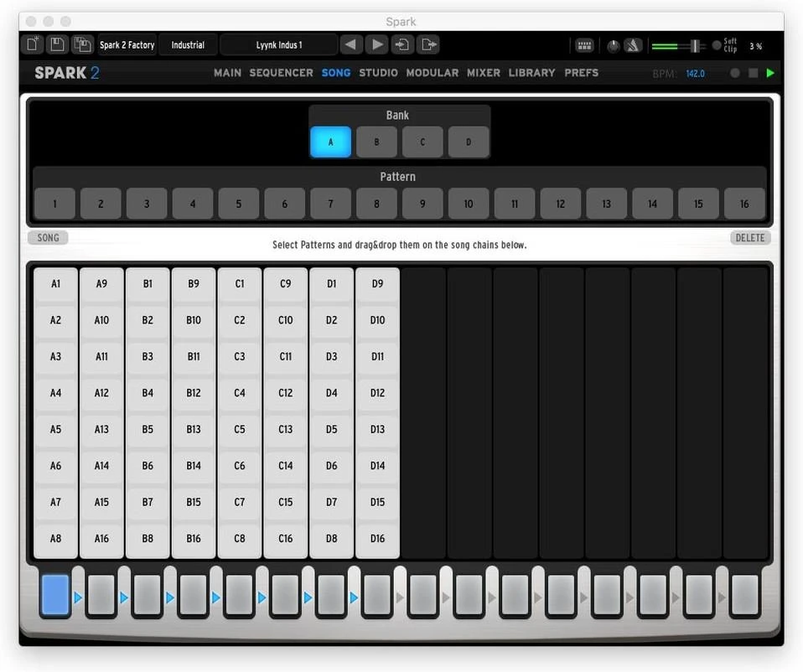Viewport: 803px width, 672px height.
Task: Click the Save As double-floppy icon
Action: pos(82,44)
